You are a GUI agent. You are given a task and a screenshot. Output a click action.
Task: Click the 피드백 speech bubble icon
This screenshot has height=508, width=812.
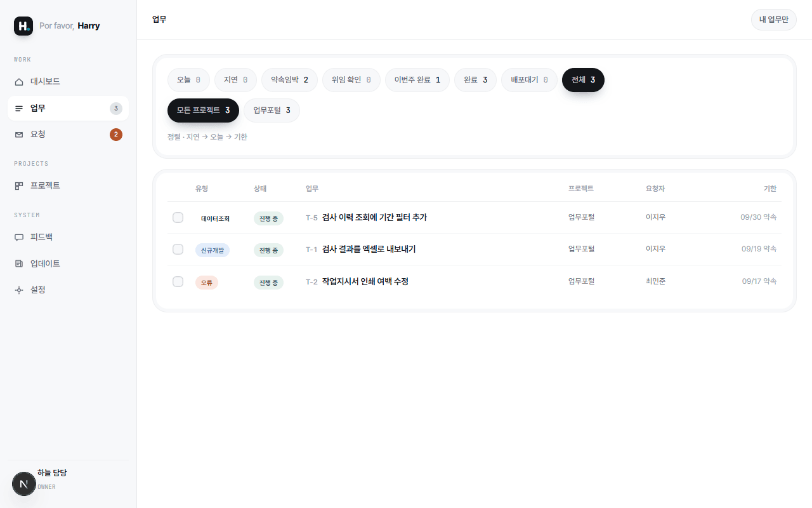19,237
